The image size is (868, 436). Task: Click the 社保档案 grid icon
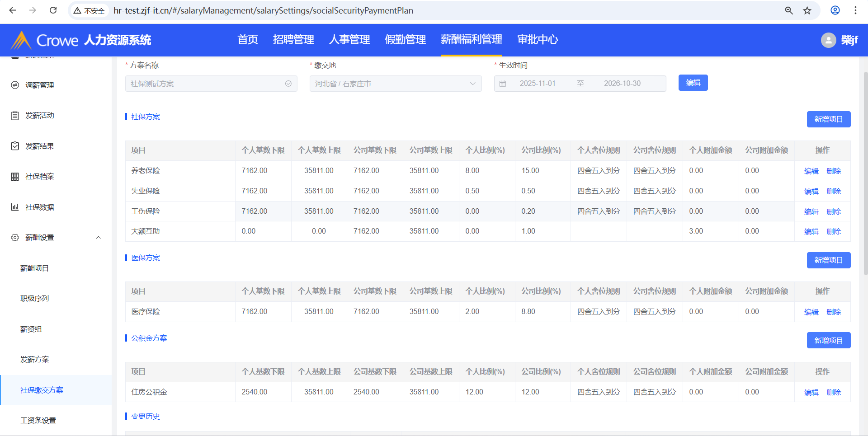[15, 177]
